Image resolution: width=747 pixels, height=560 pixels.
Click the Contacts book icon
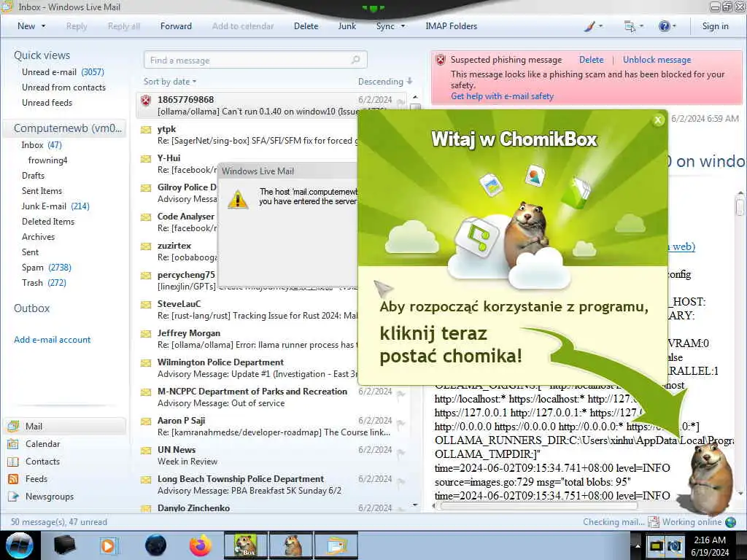[13, 462]
